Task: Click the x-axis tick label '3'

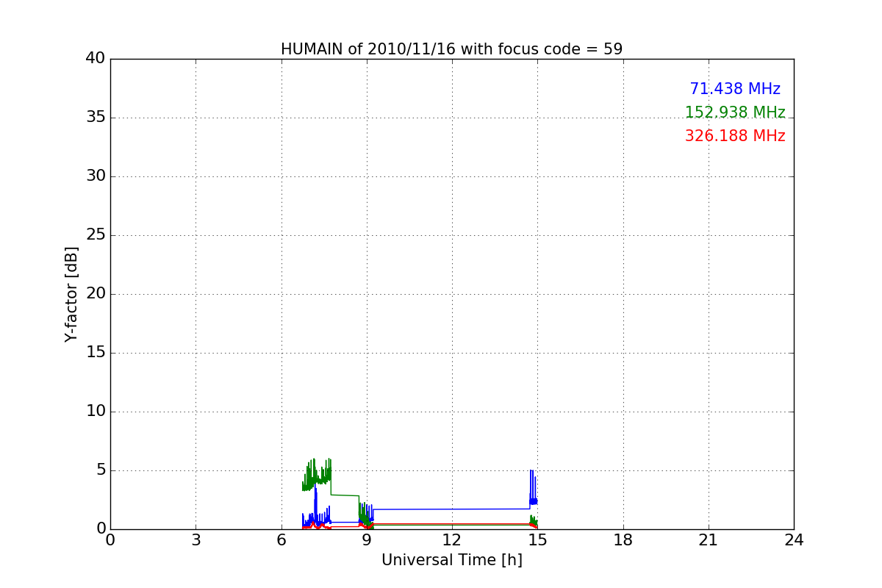Action: tap(196, 540)
